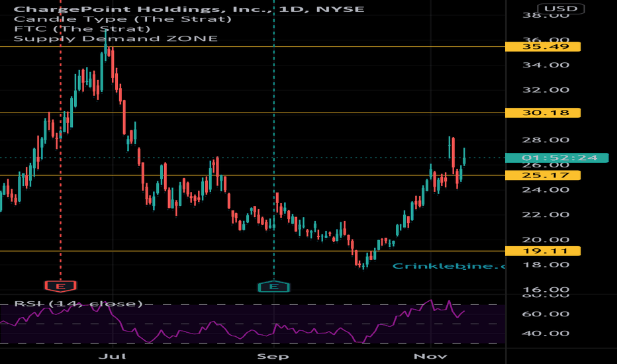This screenshot has width=617, height=364.
Task: Click the 32.00 price axis value
Action: tap(546, 90)
